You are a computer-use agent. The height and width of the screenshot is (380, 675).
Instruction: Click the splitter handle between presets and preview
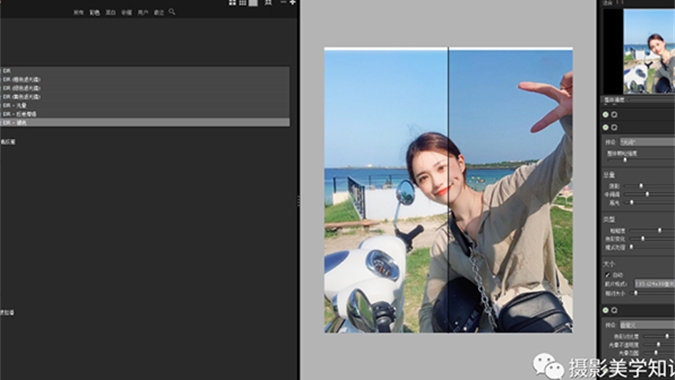(298, 201)
